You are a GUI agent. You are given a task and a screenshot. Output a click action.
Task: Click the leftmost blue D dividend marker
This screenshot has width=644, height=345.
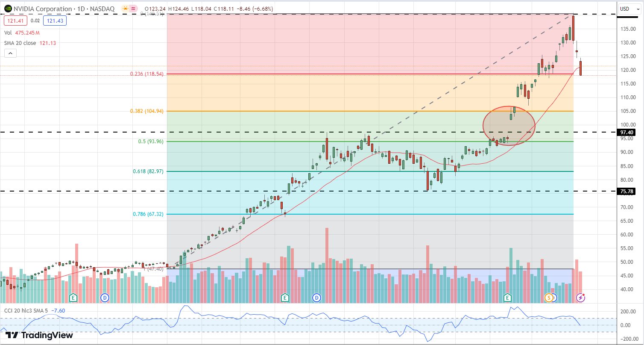click(105, 297)
